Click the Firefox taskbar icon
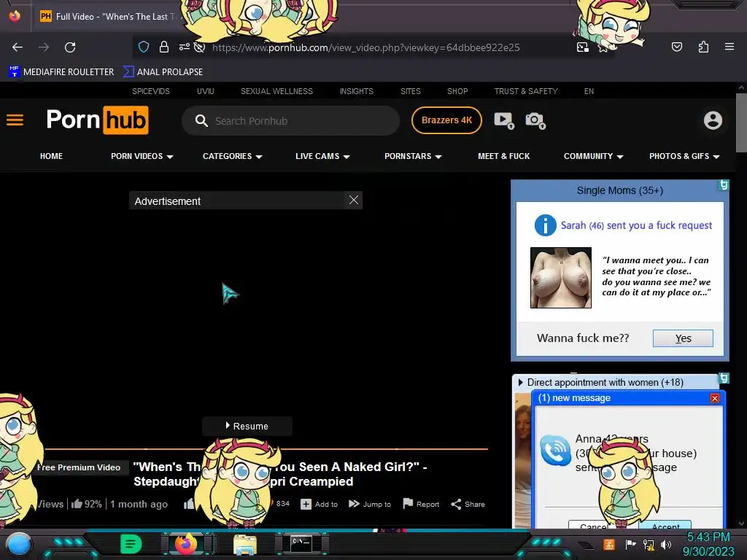The height and width of the screenshot is (560, 747). click(186, 544)
